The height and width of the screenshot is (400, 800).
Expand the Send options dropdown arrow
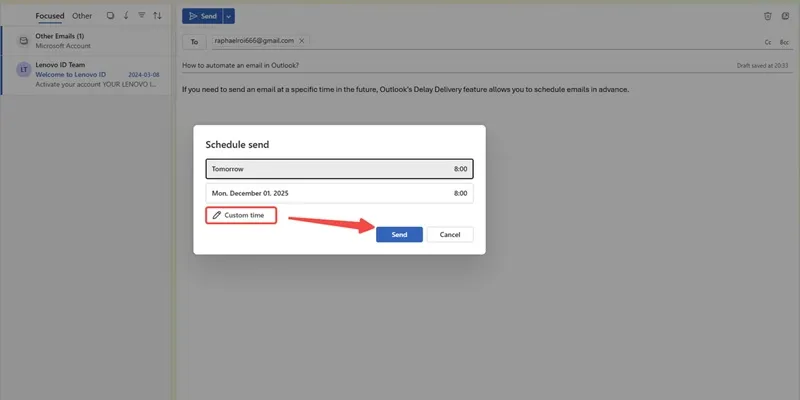(x=229, y=16)
